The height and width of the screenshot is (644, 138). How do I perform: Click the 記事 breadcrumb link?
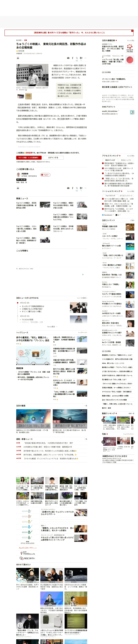[26, 40]
